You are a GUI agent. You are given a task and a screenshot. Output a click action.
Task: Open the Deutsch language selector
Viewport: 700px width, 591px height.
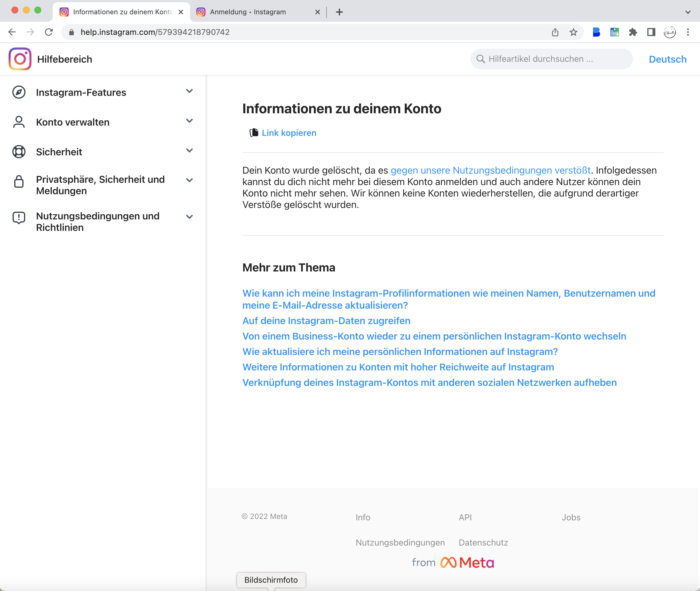pyautogui.click(x=667, y=59)
